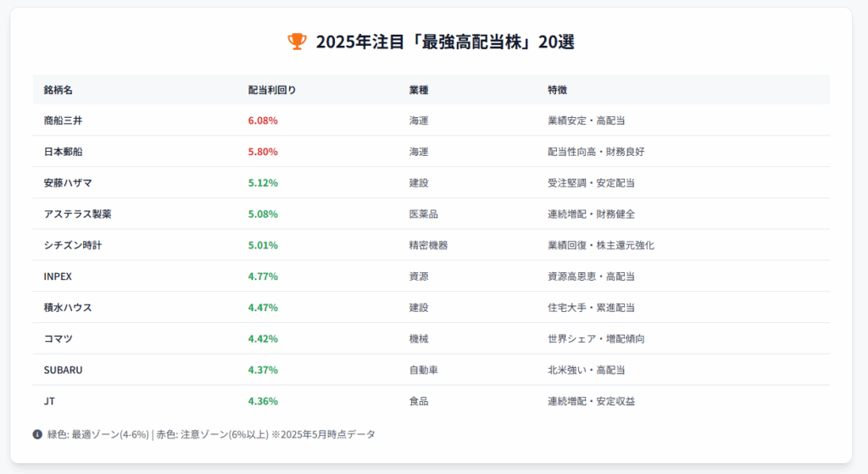Viewport: 868px width, 474px height.
Task: Click the info icon in the footnote
Action: (37, 435)
